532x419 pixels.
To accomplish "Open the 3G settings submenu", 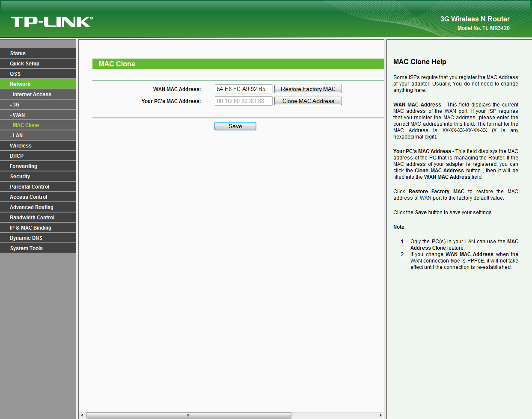I will tap(16, 105).
